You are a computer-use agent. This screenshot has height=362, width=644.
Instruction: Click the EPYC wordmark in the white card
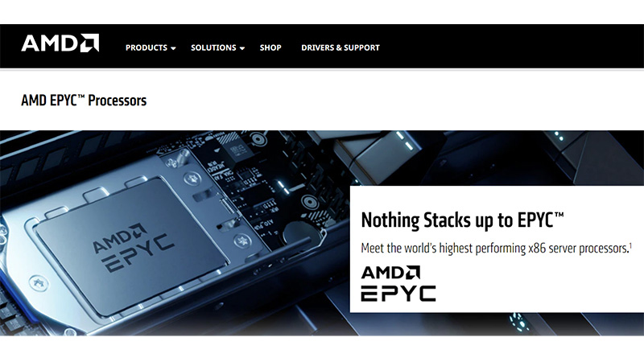click(398, 294)
